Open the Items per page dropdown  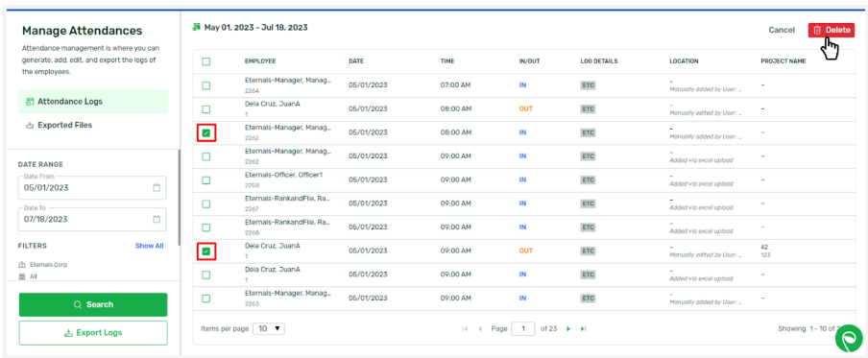coord(269,328)
